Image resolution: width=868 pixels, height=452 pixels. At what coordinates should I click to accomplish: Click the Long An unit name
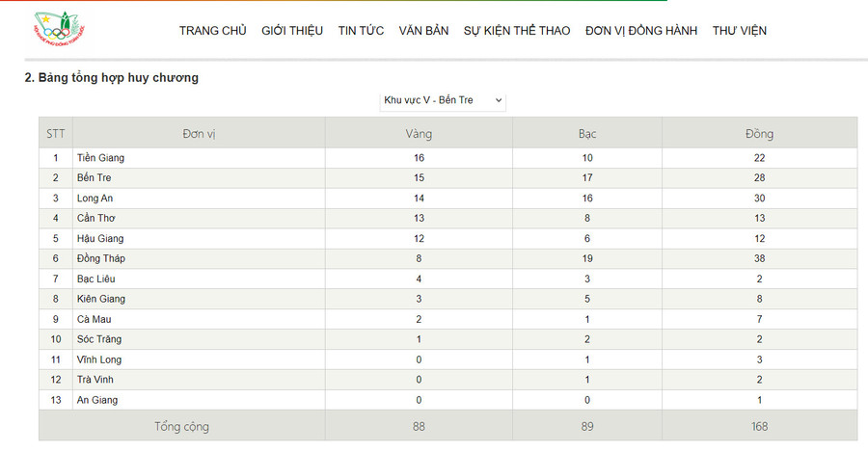tap(95, 199)
